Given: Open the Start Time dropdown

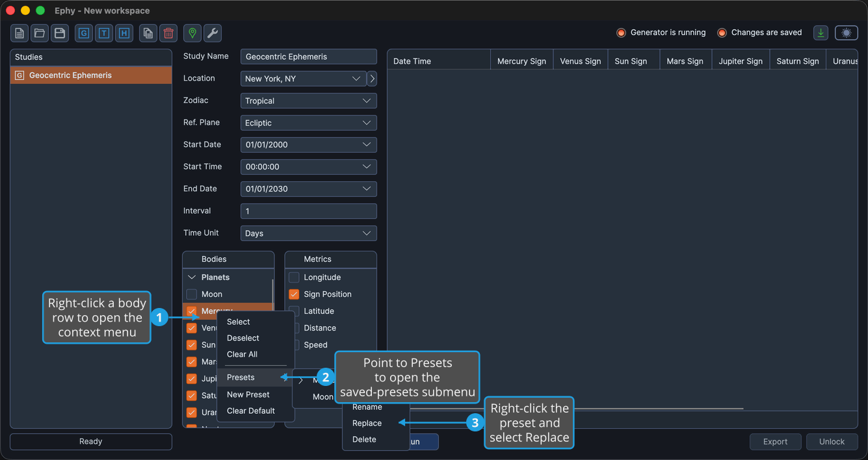Looking at the screenshot, I should click(x=309, y=167).
